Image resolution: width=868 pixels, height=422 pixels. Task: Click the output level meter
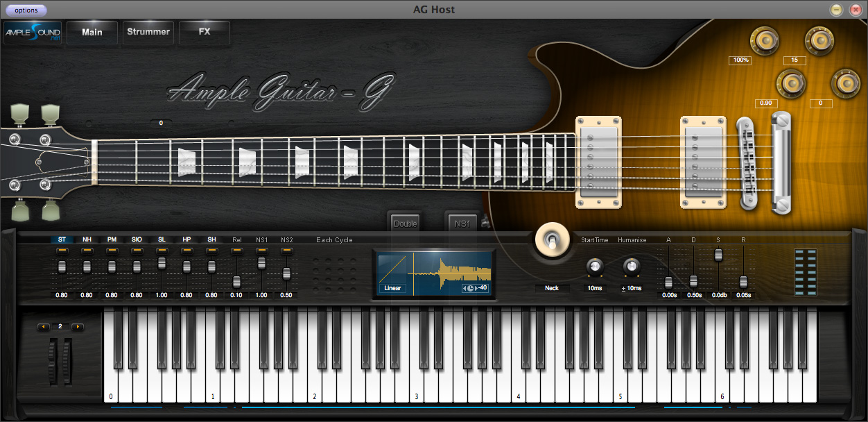pos(806,272)
